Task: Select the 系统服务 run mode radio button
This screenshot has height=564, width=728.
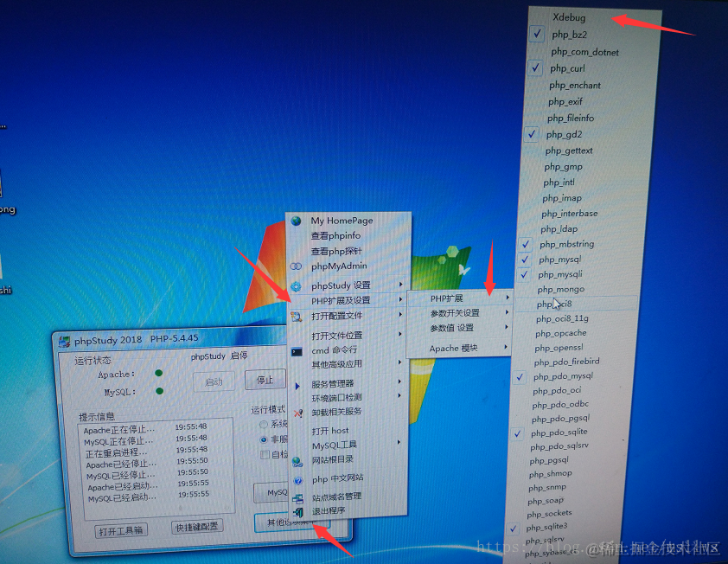Action: click(263, 424)
